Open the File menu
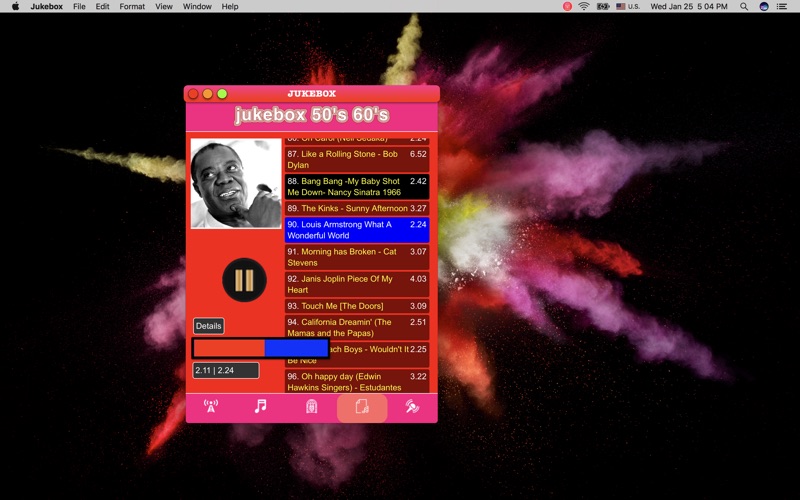The height and width of the screenshot is (500, 800). pos(79,6)
